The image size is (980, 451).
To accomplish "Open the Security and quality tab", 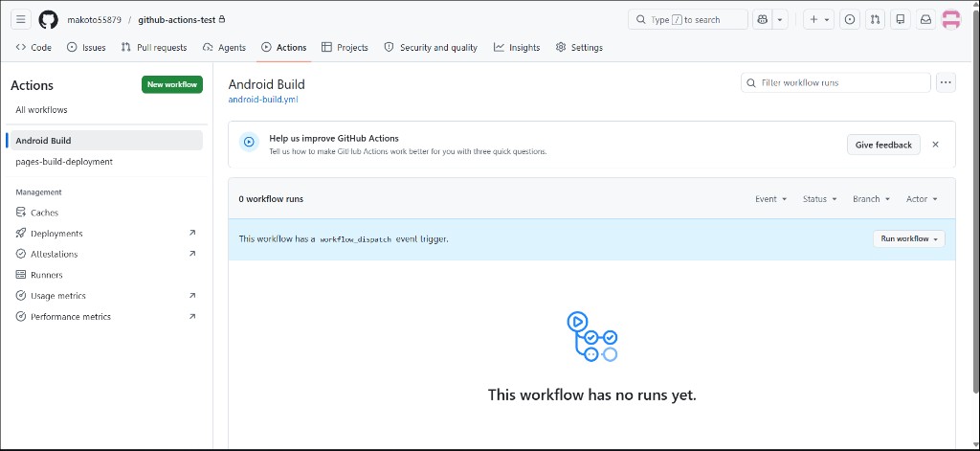I will (x=431, y=48).
